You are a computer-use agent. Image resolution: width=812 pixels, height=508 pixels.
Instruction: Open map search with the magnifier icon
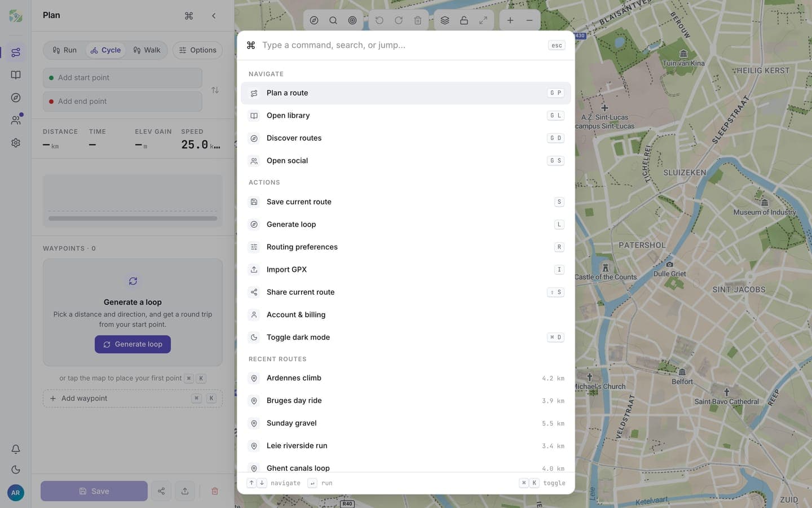click(x=333, y=20)
